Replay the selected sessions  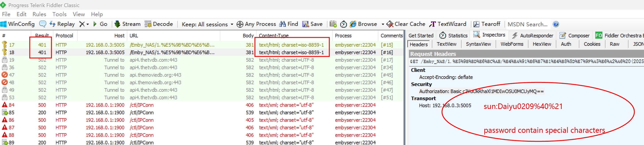point(62,24)
